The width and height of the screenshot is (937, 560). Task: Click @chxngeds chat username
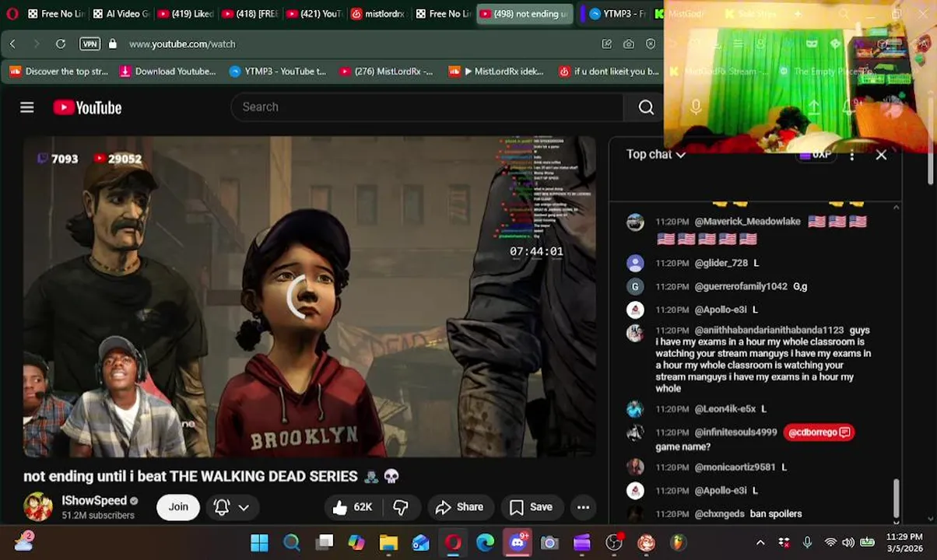click(x=719, y=514)
